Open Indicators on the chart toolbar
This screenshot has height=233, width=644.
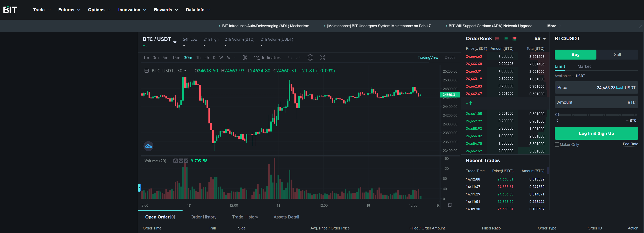[267, 58]
